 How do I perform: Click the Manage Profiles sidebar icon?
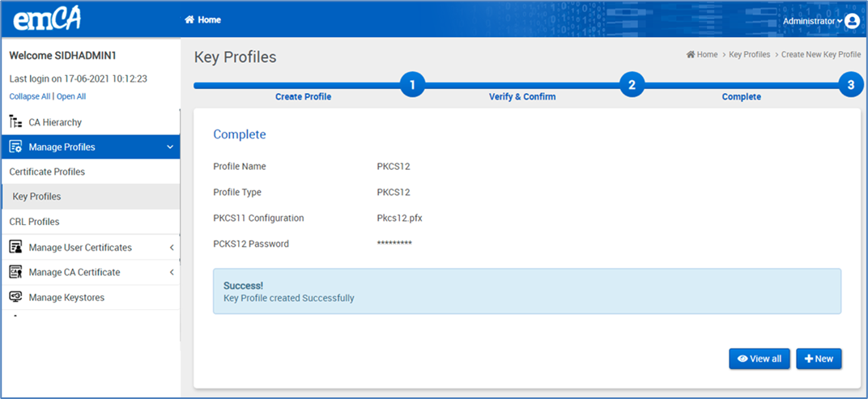(x=15, y=147)
